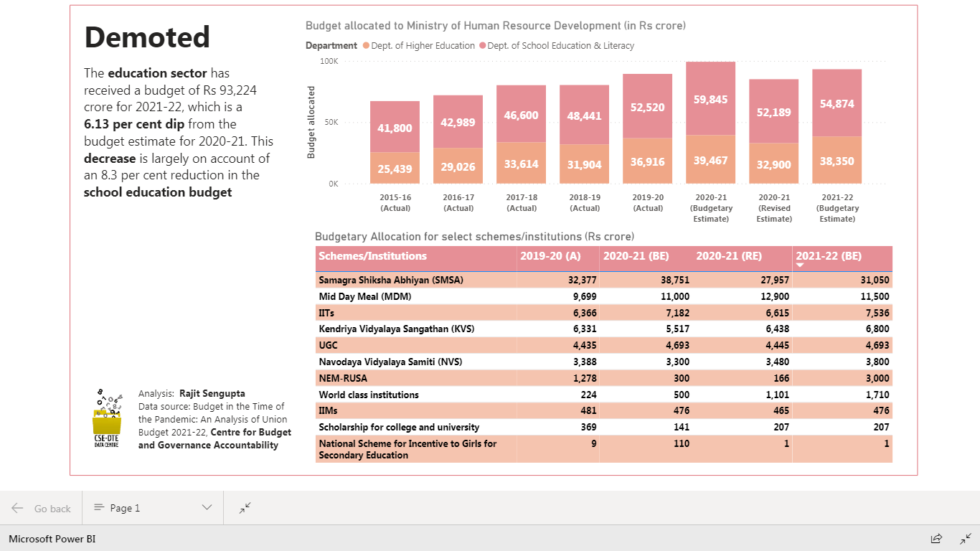This screenshot has height=551, width=980.
Task: Select the 54,874 bar segment for 2021-22
Action: [837, 103]
